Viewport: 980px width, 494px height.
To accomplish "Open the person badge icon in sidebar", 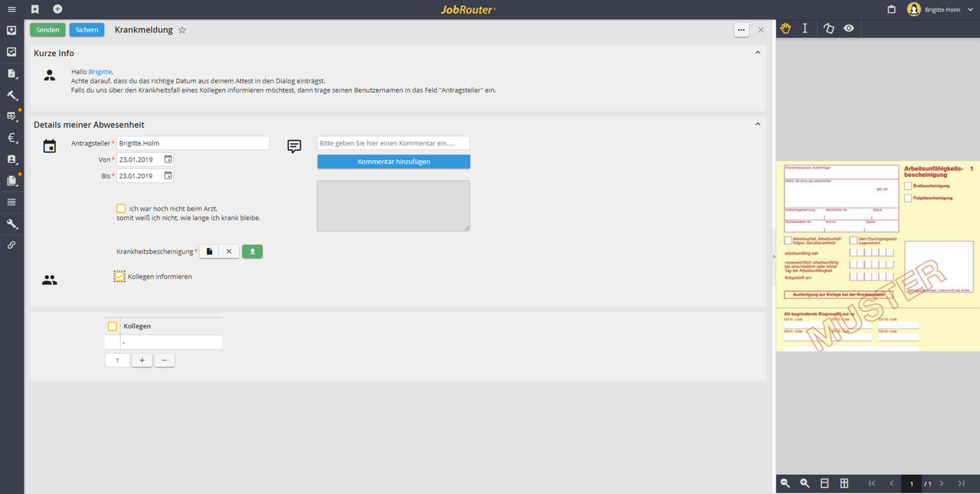I will pos(11,159).
